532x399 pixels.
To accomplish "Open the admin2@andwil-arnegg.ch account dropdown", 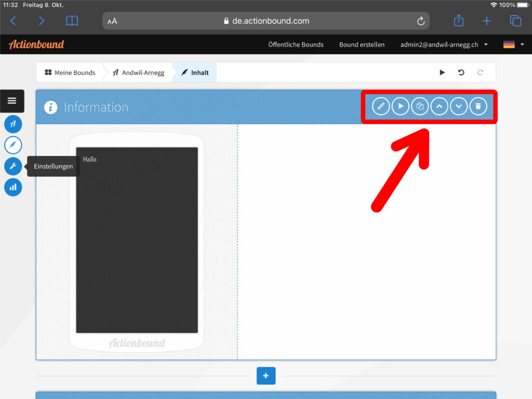I will pos(444,45).
